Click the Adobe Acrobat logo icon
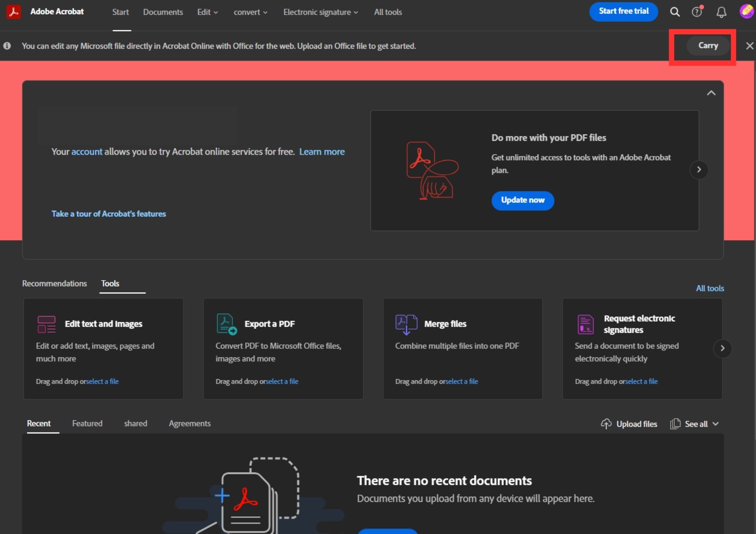Screen dimensions: 756x534 (x=14, y=12)
